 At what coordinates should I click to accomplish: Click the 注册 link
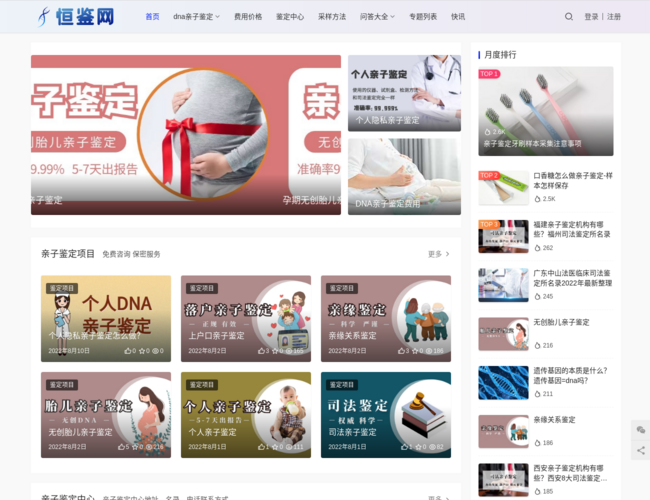[614, 17]
